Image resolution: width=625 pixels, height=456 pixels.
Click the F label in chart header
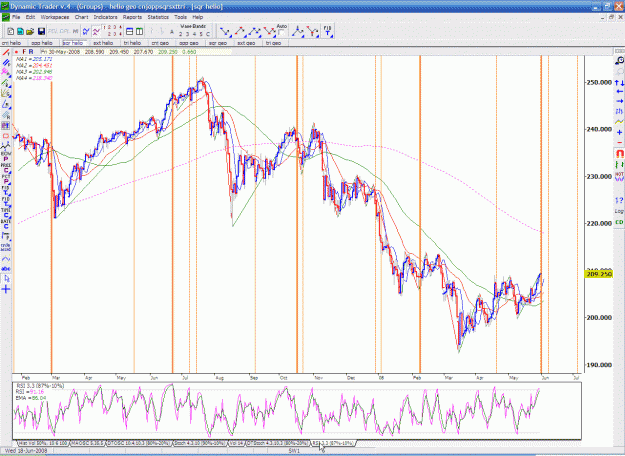(24, 52)
